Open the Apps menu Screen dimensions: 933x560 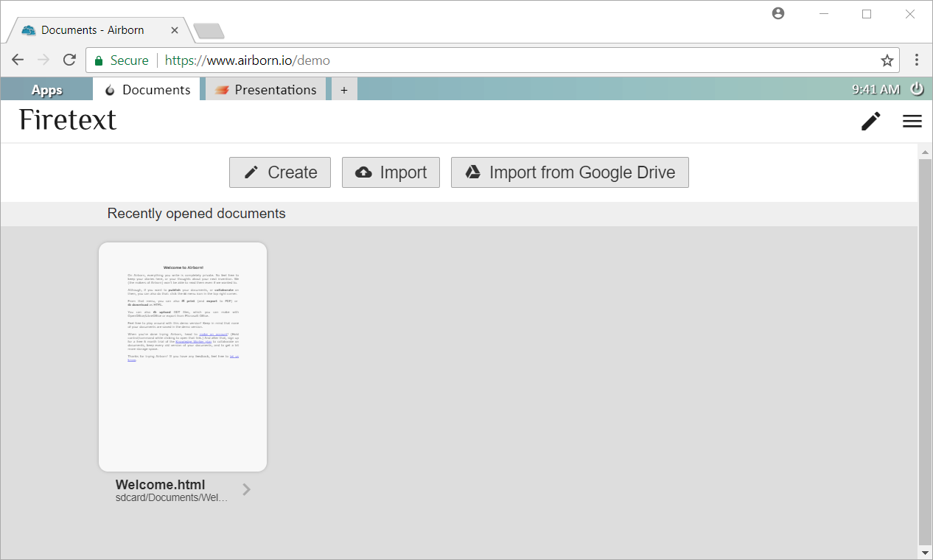pos(47,90)
